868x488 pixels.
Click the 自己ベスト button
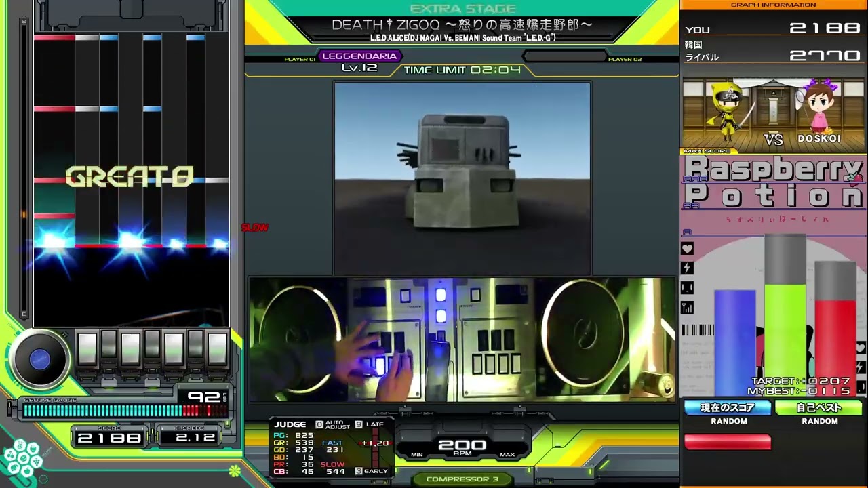click(819, 407)
